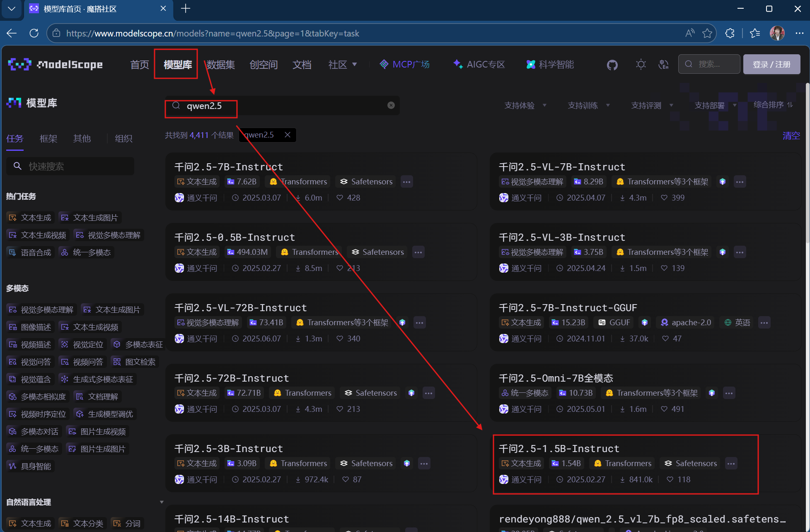This screenshot has width=810, height=532.
Task: Click the 清空 link
Action: click(791, 135)
